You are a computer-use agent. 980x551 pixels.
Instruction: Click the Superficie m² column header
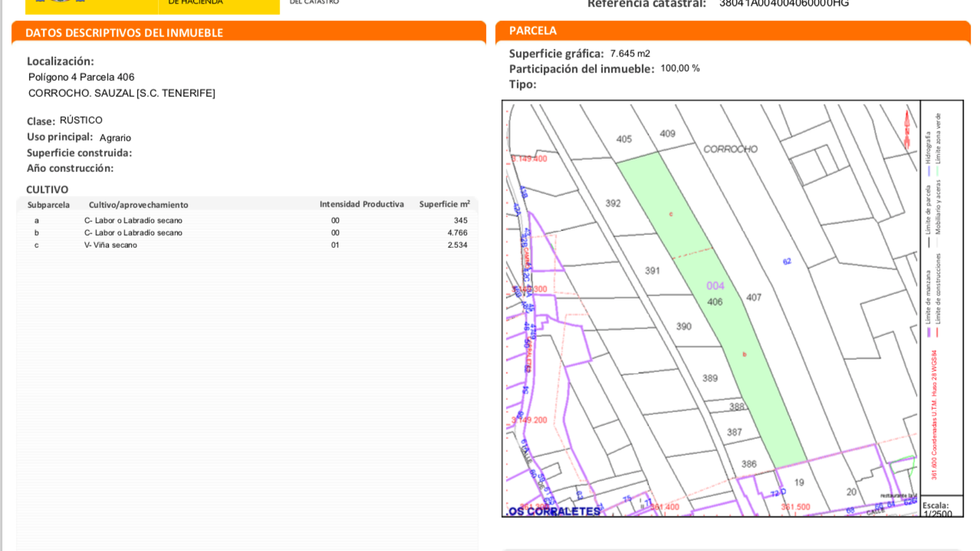coord(444,204)
